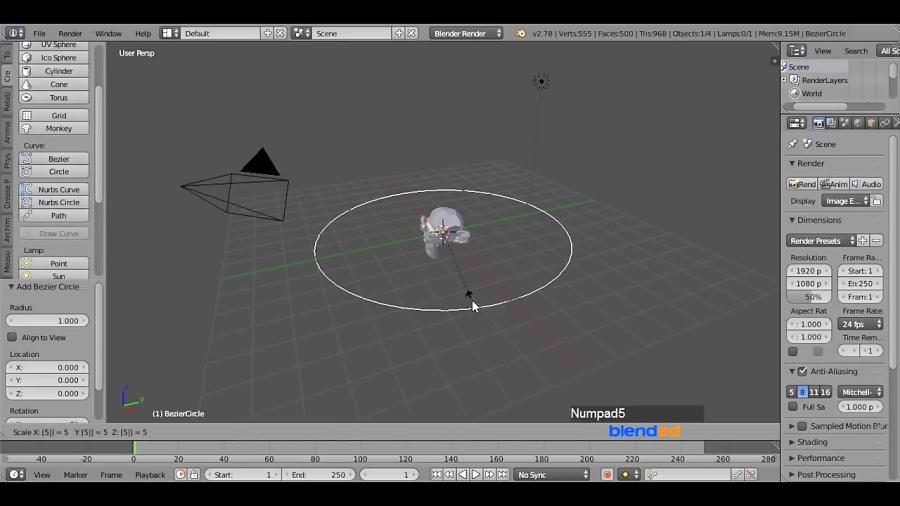Add a Torus mesh
Screen dimensions: 900x506
click(x=54, y=98)
